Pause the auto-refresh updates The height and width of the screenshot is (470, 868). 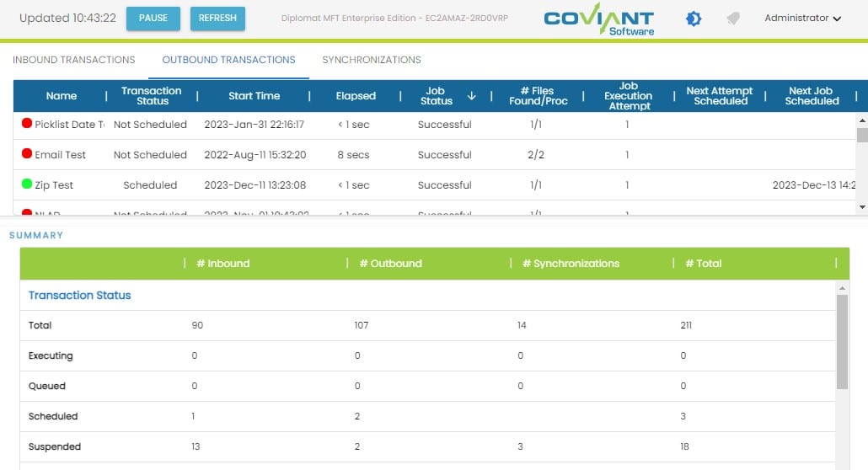[153, 19]
